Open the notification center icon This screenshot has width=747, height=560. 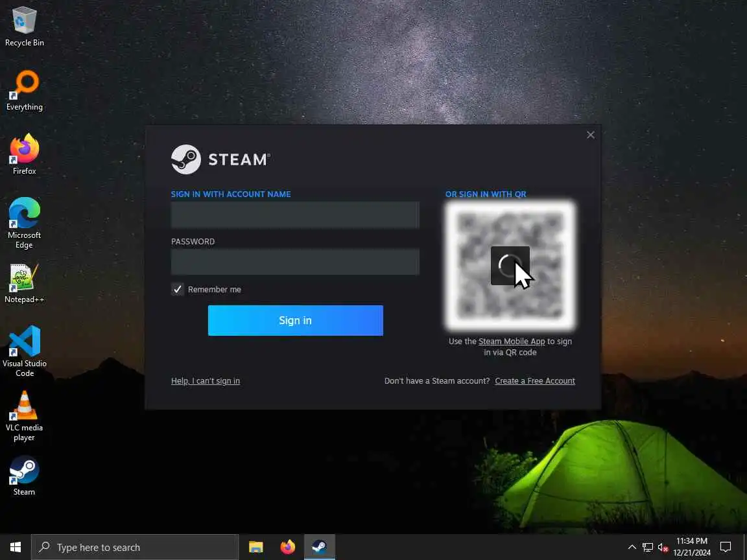coord(726,547)
